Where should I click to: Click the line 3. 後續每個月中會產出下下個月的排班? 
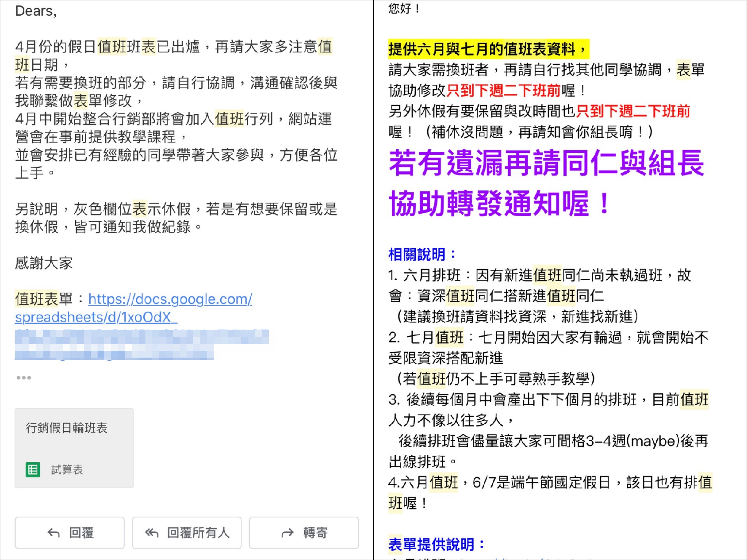click(548, 399)
